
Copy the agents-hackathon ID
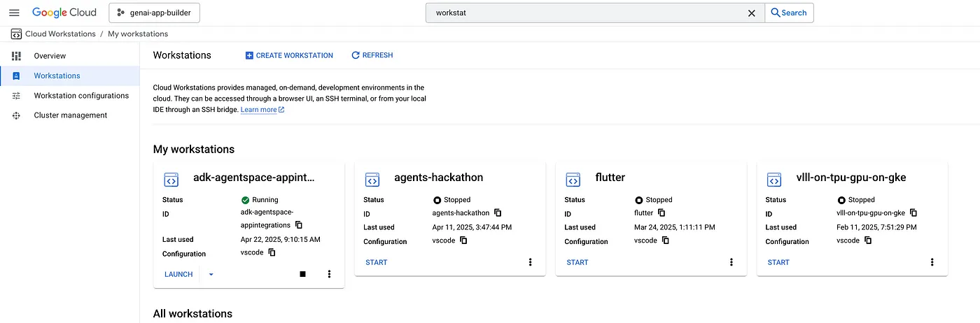[498, 213]
